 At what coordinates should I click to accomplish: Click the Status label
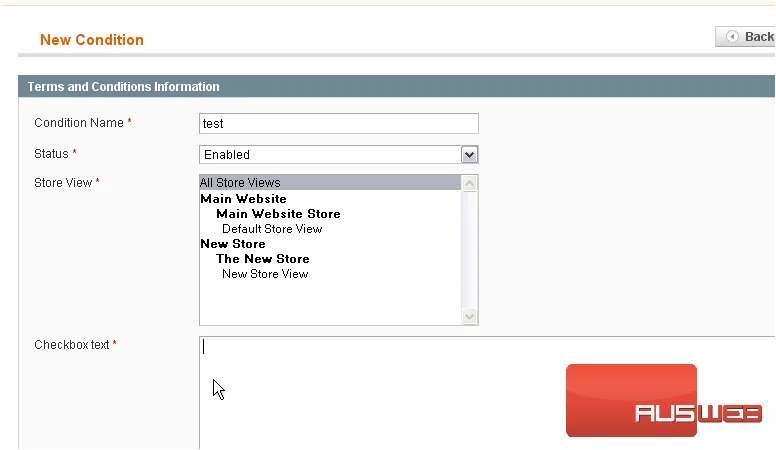point(51,154)
